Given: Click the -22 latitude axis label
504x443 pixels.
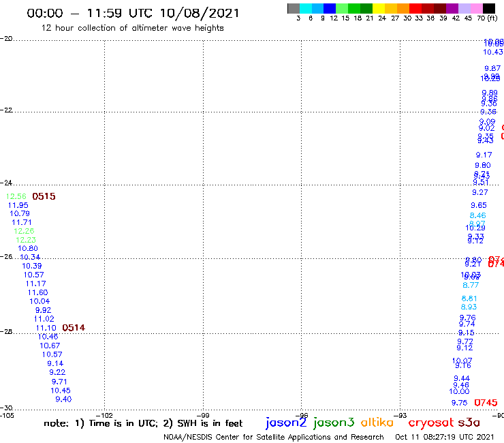Looking at the screenshot, I should pyautogui.click(x=6, y=110).
